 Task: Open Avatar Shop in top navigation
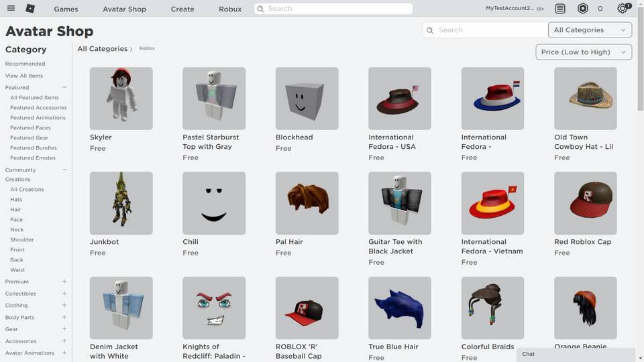click(125, 9)
